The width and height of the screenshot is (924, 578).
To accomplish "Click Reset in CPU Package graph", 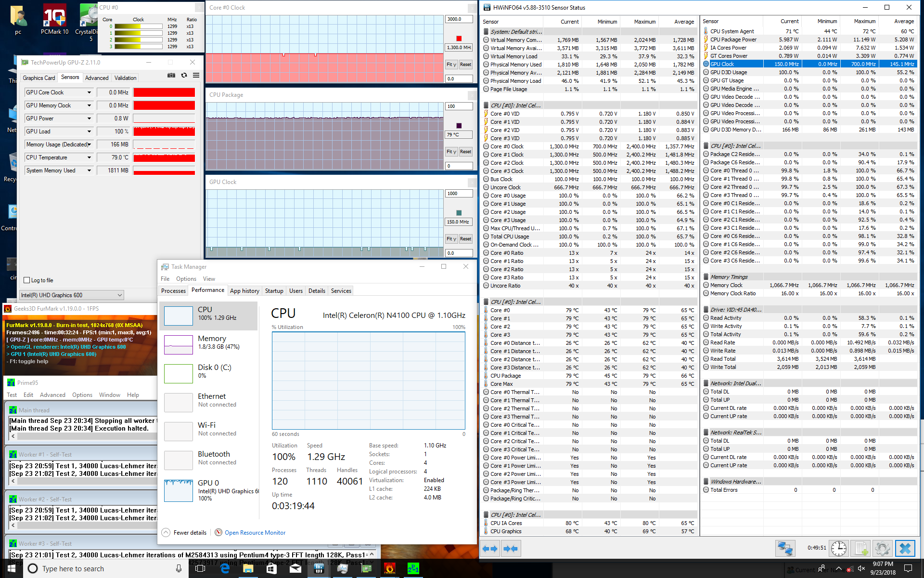I will (x=465, y=152).
